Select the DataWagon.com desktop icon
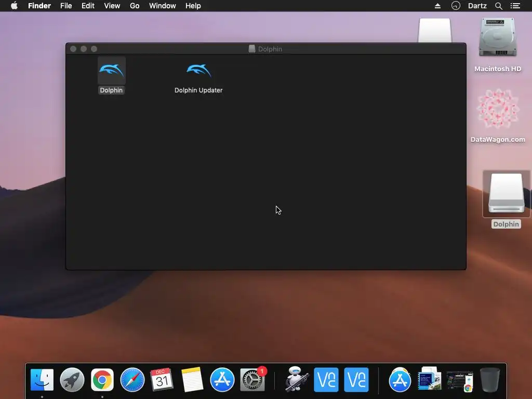Viewport: 532px width, 399px height. [x=498, y=109]
